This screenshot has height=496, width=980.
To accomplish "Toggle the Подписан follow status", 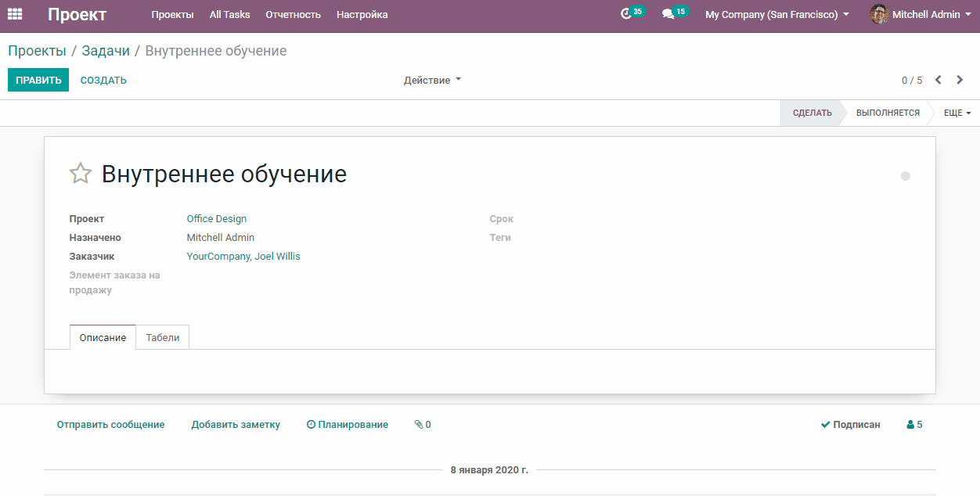I will [850, 425].
